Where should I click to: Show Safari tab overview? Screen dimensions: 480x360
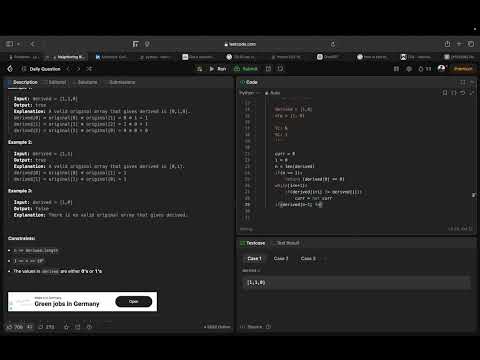point(471,44)
